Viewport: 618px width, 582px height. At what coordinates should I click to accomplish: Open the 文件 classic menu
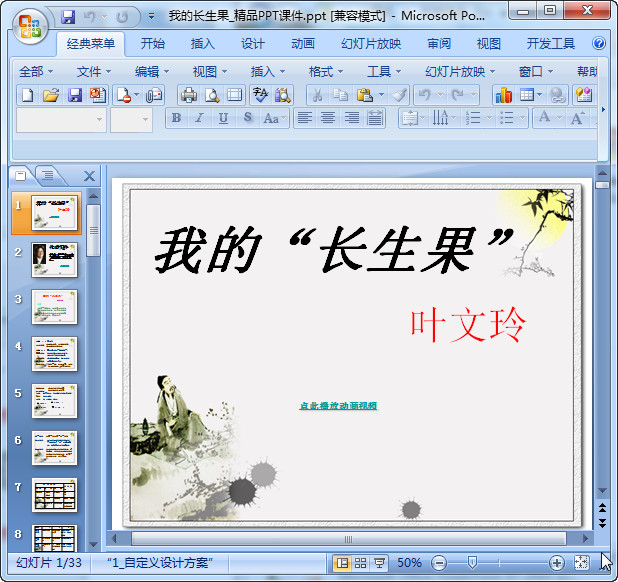pyautogui.click(x=94, y=72)
